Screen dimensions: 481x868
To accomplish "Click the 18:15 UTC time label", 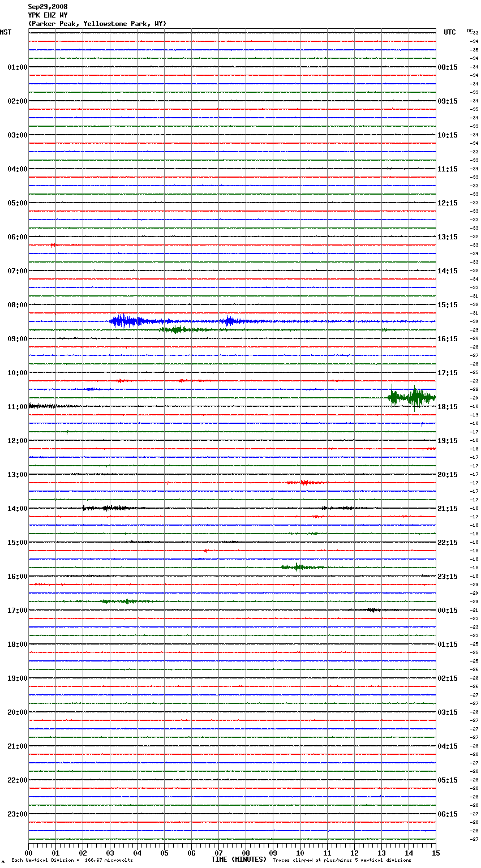I will point(448,407).
